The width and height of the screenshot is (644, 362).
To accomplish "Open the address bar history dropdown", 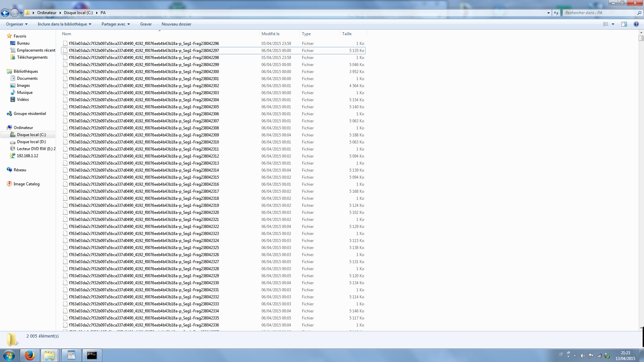I will (548, 13).
